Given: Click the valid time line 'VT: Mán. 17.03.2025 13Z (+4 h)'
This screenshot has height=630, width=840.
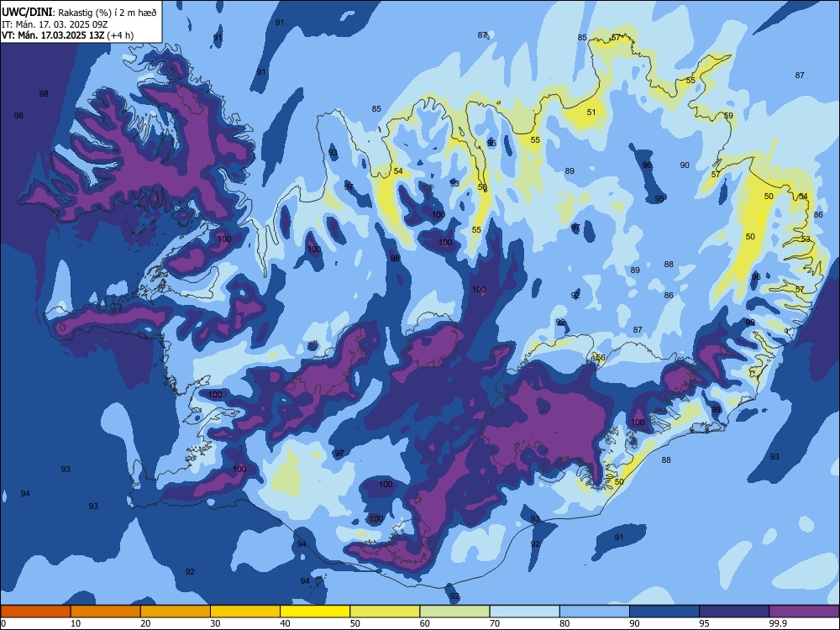Looking at the screenshot, I should 67,35.
